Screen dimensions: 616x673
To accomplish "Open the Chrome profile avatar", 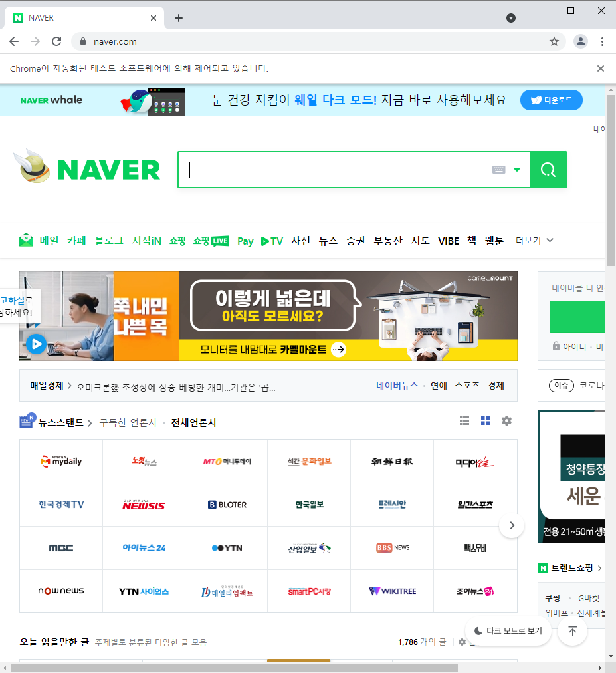I will [580, 41].
